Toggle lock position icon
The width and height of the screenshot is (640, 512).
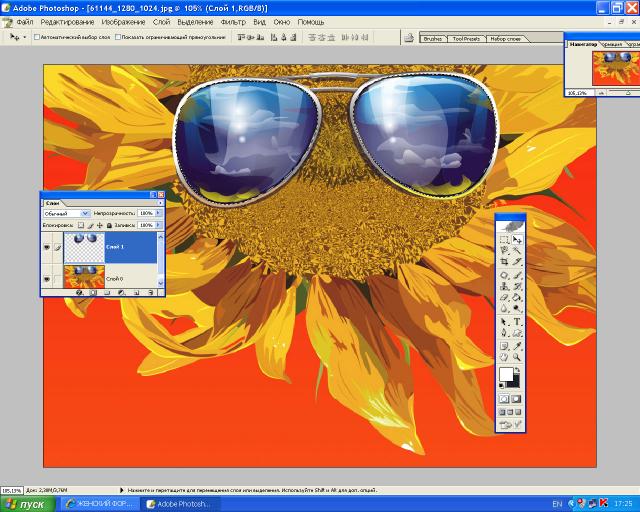tap(100, 225)
